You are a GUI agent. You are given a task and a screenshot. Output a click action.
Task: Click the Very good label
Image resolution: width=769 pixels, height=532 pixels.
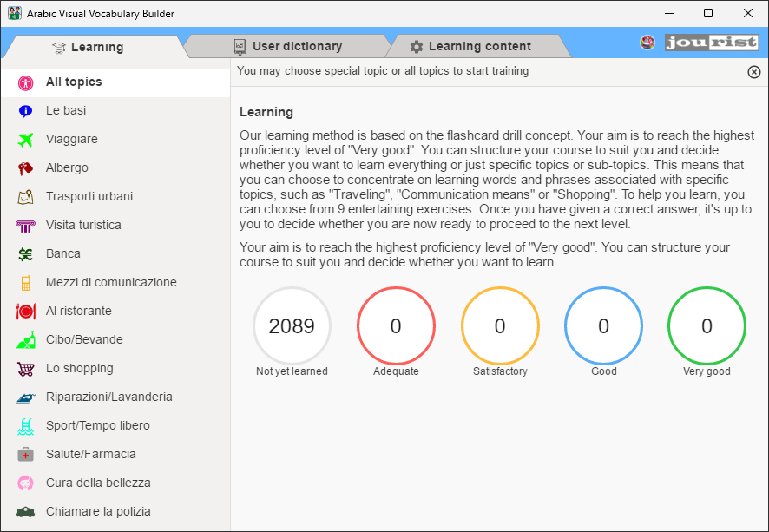707,371
